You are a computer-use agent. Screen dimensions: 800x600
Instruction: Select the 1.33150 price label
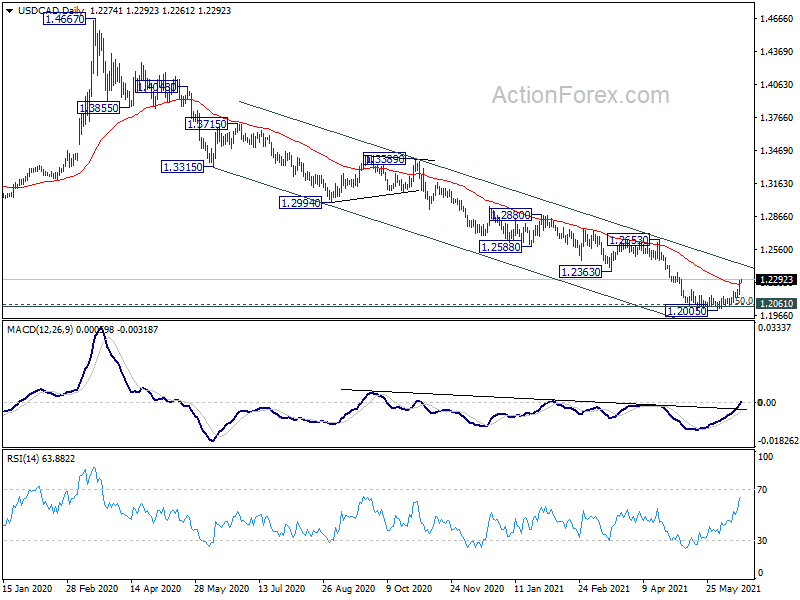[x=183, y=167]
